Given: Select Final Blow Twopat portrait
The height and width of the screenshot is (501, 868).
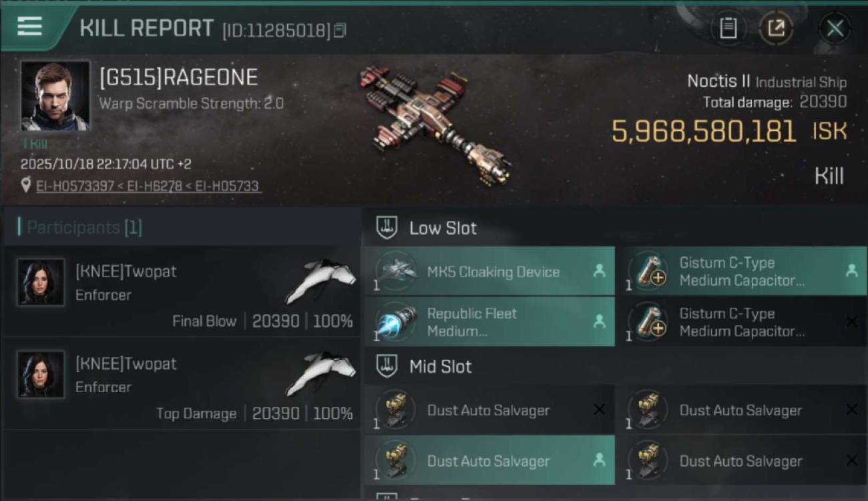Looking at the screenshot, I should [41, 283].
